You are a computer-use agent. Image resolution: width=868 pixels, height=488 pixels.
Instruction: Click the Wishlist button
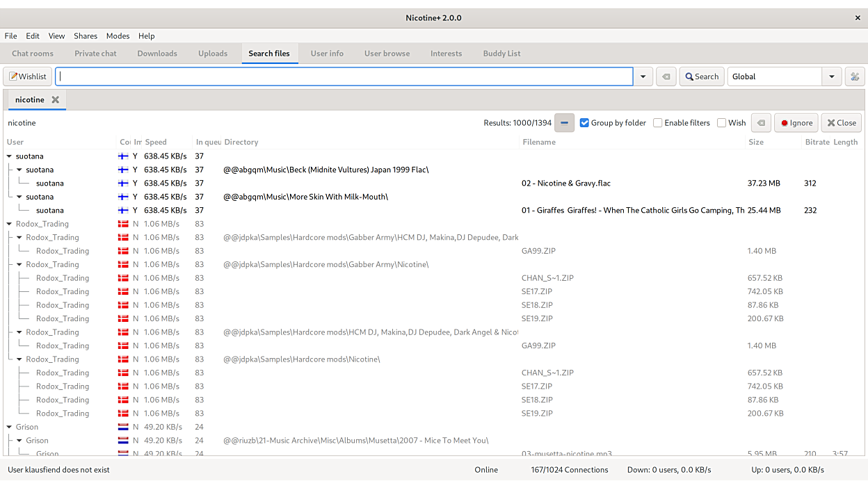click(x=28, y=76)
